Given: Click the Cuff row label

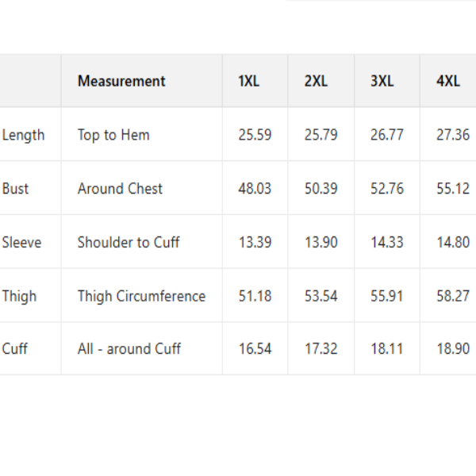Looking at the screenshot, I should [x=14, y=348].
